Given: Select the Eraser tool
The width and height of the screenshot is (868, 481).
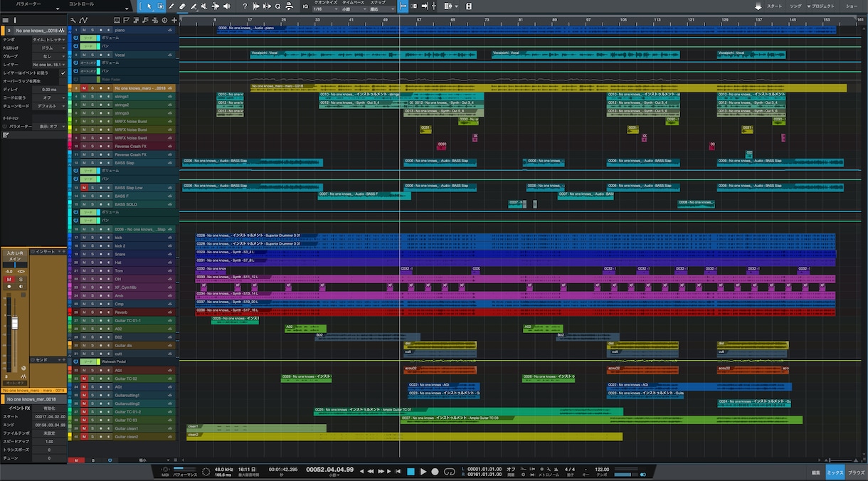Looking at the screenshot, I should (183, 6).
